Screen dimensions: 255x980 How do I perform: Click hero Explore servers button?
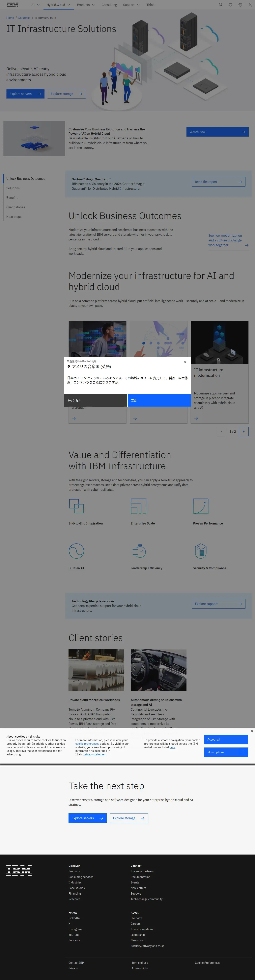click(25, 94)
